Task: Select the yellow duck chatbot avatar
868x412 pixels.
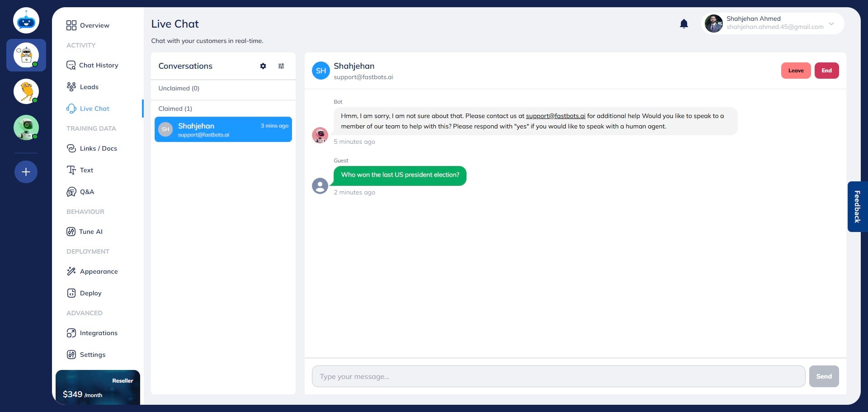Action: 26,91
